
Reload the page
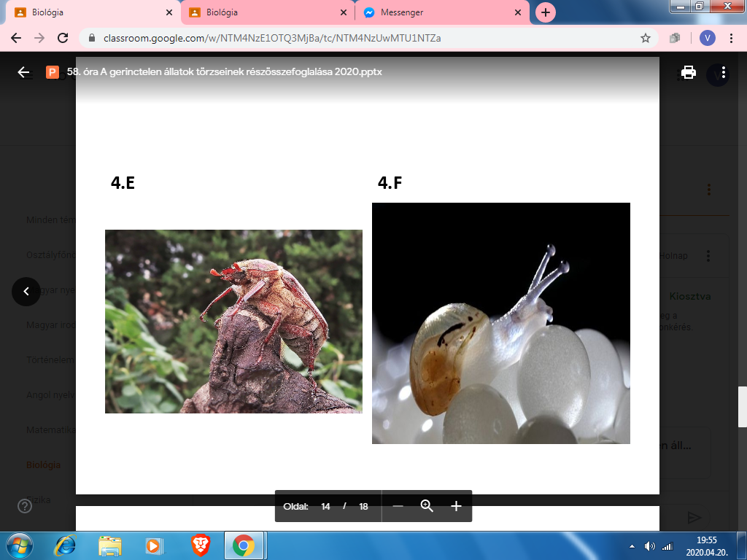pyautogui.click(x=63, y=38)
